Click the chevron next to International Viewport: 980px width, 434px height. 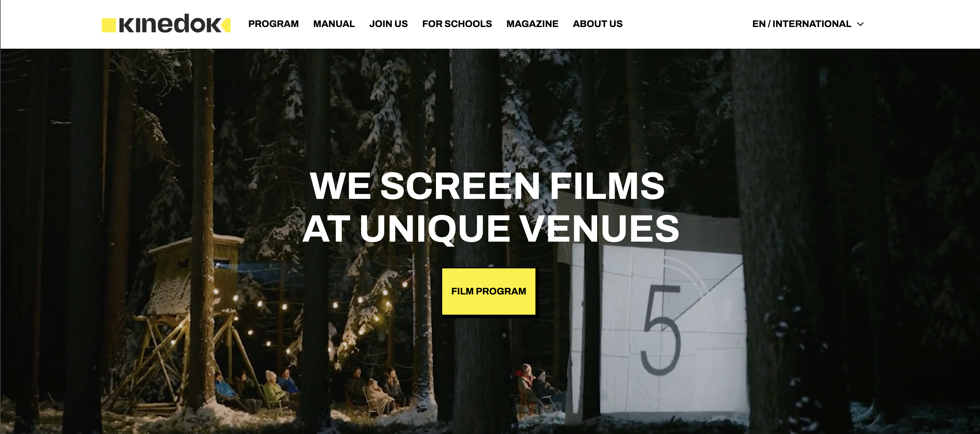click(860, 24)
